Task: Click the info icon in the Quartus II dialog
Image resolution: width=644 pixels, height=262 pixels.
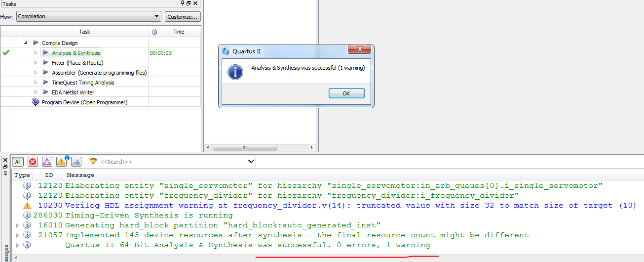Action: (235, 72)
